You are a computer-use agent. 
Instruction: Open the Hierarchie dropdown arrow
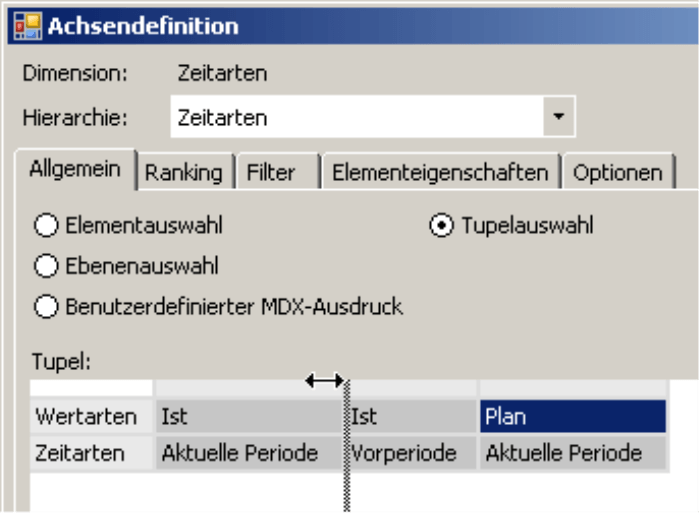(x=559, y=117)
